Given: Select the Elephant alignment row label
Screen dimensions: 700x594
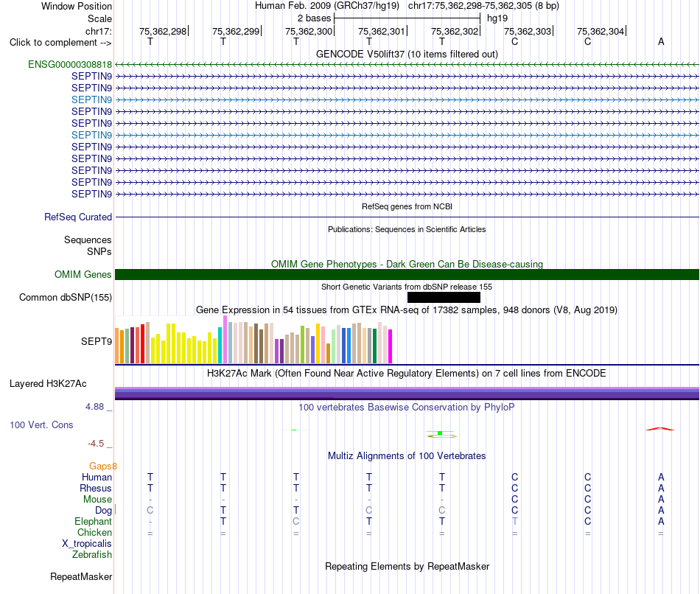Looking at the screenshot, I should (94, 522).
